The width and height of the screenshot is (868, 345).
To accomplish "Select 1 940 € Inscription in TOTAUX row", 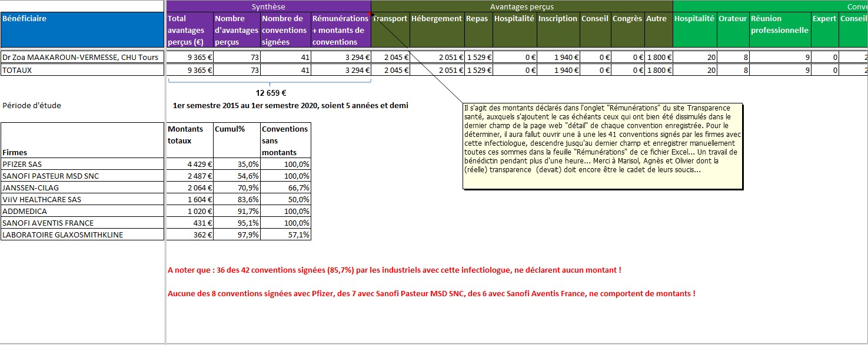I will [x=558, y=70].
